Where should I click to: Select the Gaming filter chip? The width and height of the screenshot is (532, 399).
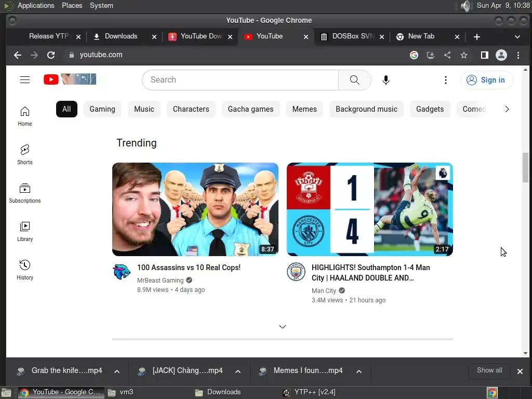click(x=102, y=109)
